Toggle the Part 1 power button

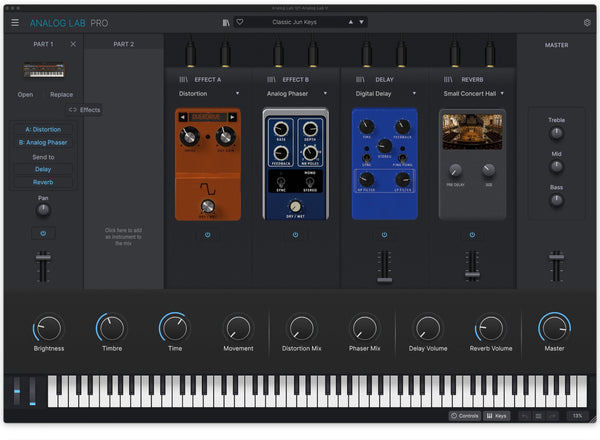pos(42,233)
